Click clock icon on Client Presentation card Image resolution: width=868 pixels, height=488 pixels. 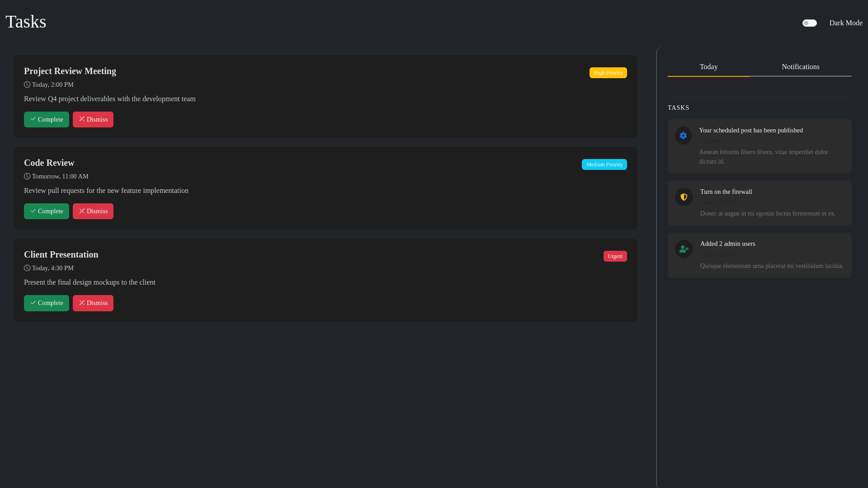[x=27, y=268]
